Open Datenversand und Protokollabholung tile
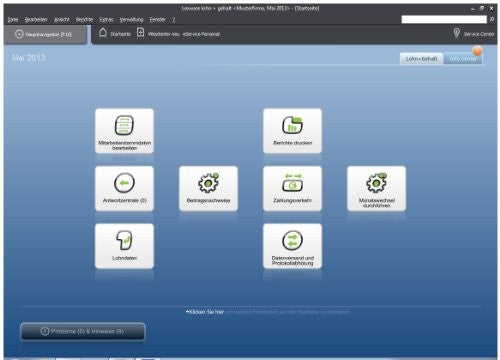 pos(292,246)
